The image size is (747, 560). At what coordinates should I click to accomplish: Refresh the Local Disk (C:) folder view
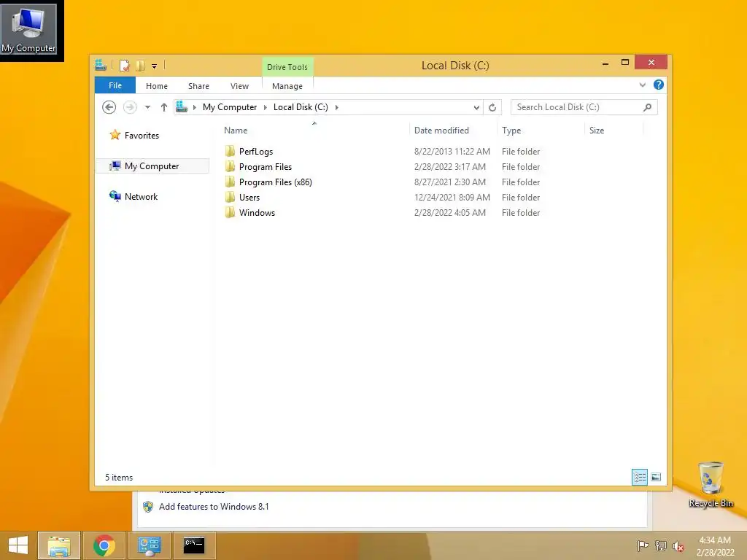click(492, 108)
